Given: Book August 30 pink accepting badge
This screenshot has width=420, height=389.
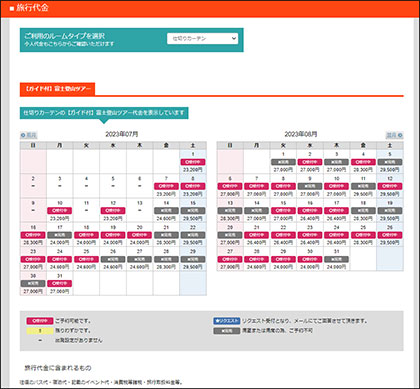Looking at the screenshot, I should pos(310,259).
